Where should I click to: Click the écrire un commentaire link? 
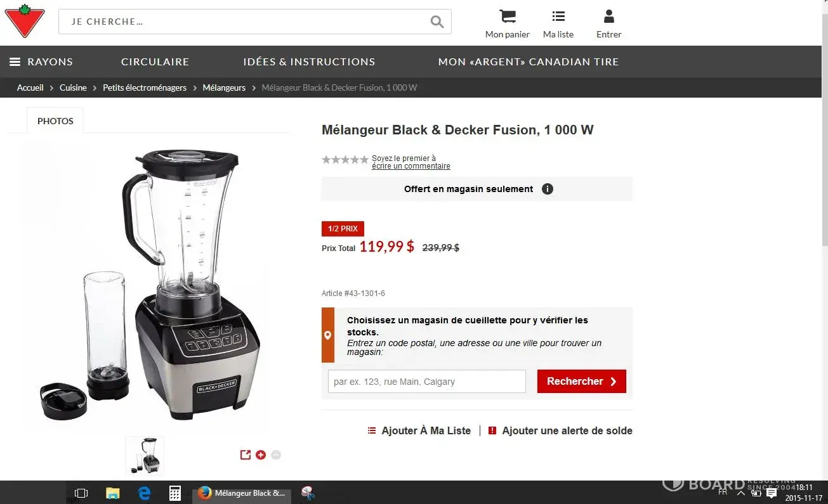point(411,166)
